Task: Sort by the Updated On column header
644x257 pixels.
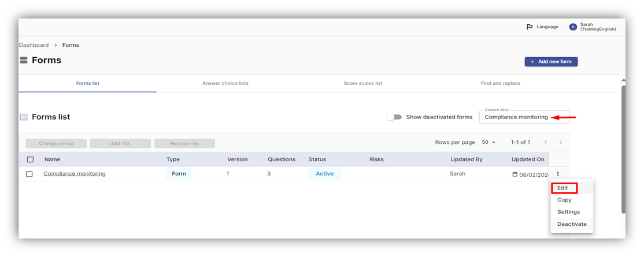Action: coord(528,159)
